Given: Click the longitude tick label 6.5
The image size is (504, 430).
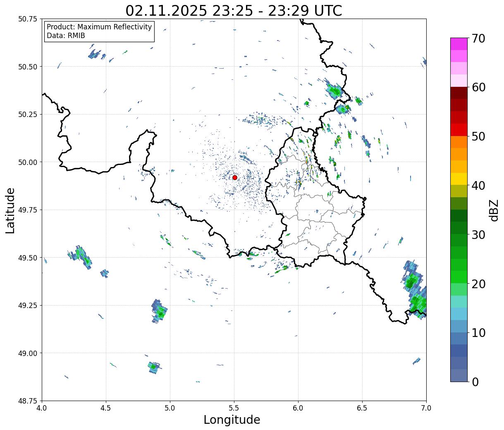Looking at the screenshot, I should click(x=362, y=408).
